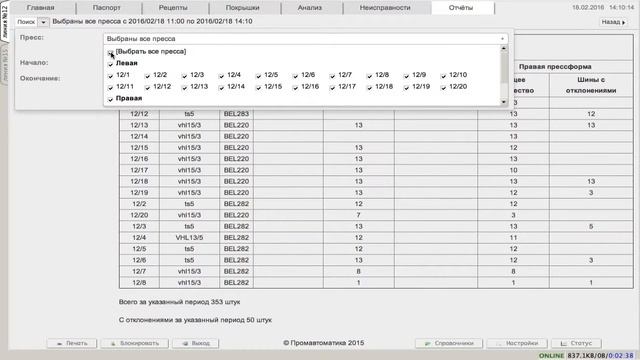Toggle the Правая group checkbox
Viewport: 640px width, 360px height.
click(111, 99)
